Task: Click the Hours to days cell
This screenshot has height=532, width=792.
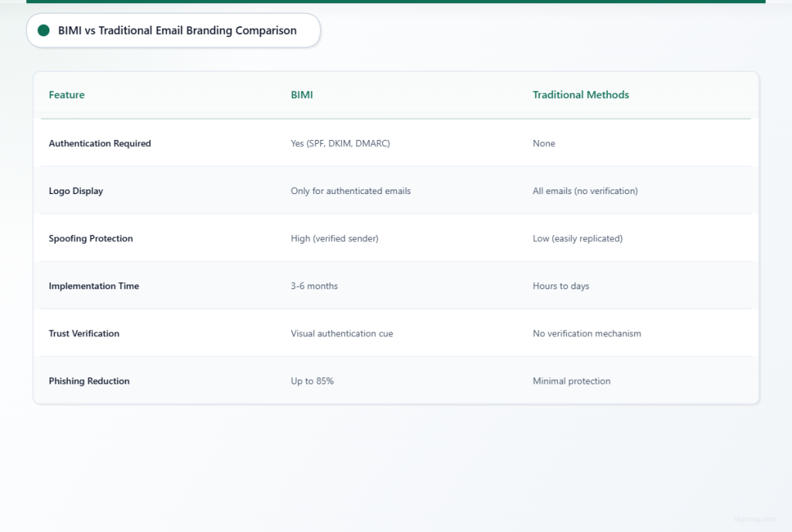Action: (561, 285)
